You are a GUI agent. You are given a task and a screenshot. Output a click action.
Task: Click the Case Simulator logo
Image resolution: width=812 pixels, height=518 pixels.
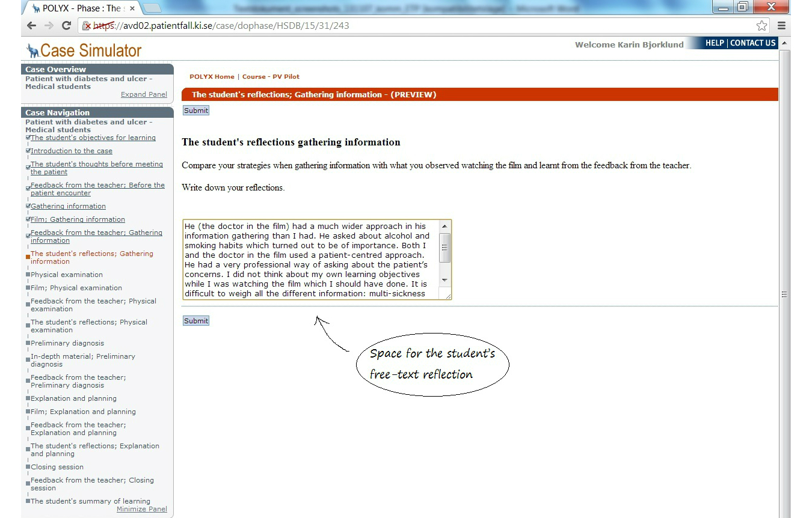pos(84,50)
